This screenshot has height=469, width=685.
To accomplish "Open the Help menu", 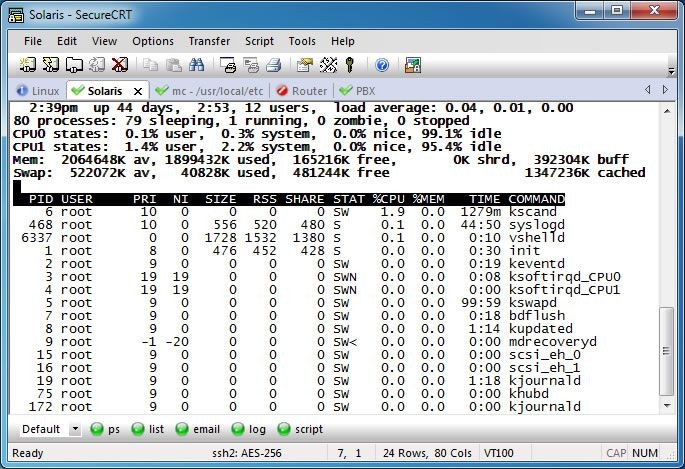I will (342, 41).
